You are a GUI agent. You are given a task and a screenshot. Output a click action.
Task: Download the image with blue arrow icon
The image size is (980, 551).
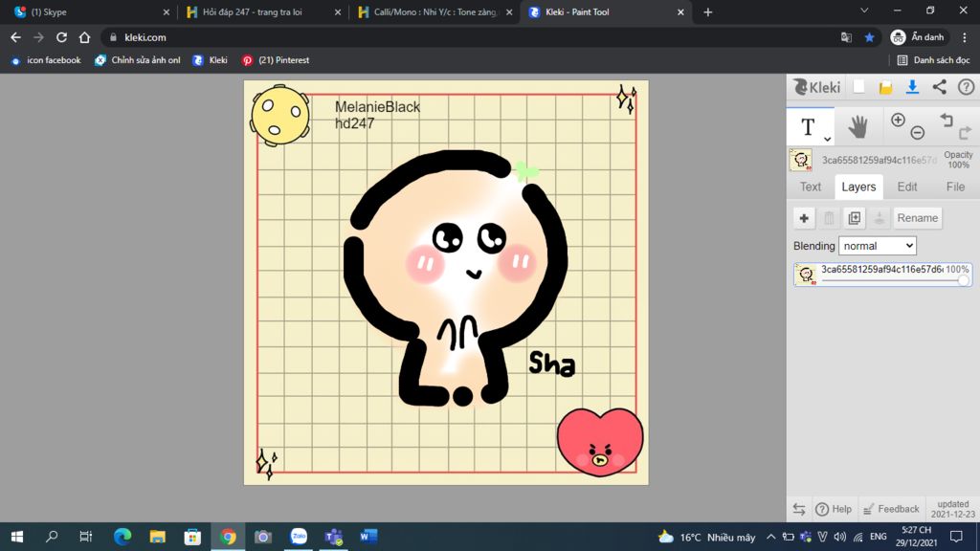coord(912,87)
